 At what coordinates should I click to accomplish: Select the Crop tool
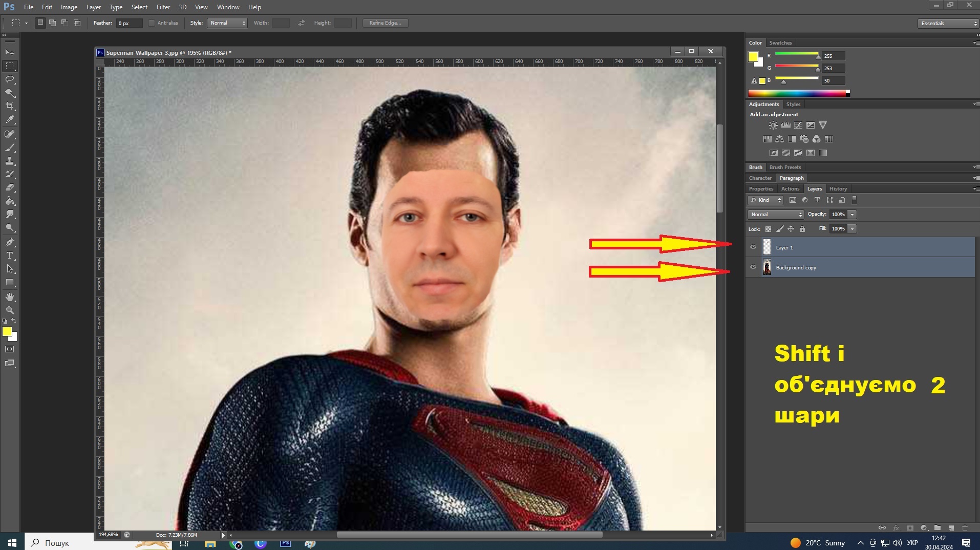pos(10,106)
